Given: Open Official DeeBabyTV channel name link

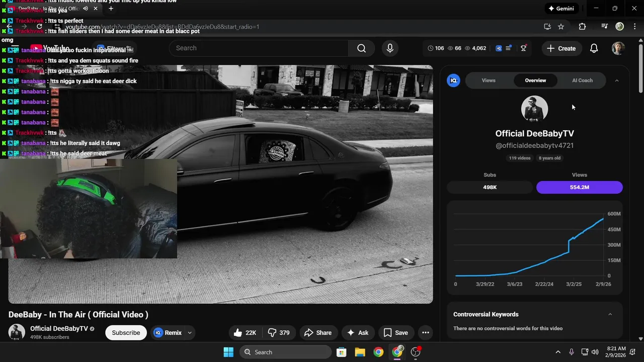Looking at the screenshot, I should pyautogui.click(x=59, y=329).
